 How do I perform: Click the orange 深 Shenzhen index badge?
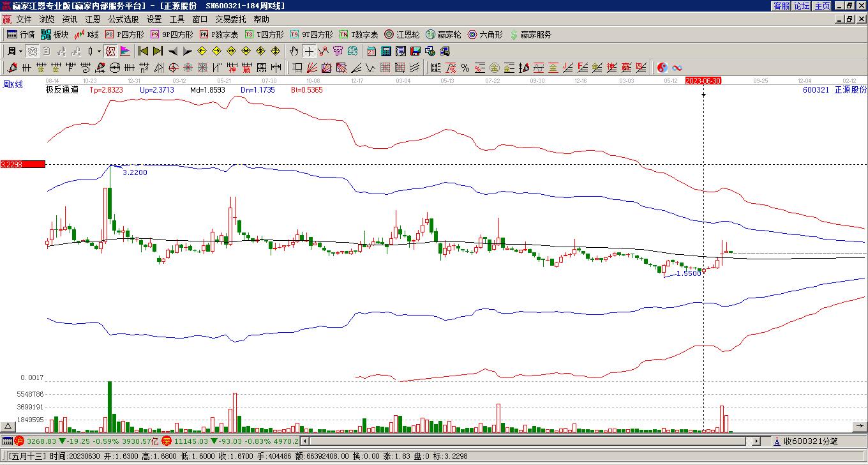pos(166,441)
